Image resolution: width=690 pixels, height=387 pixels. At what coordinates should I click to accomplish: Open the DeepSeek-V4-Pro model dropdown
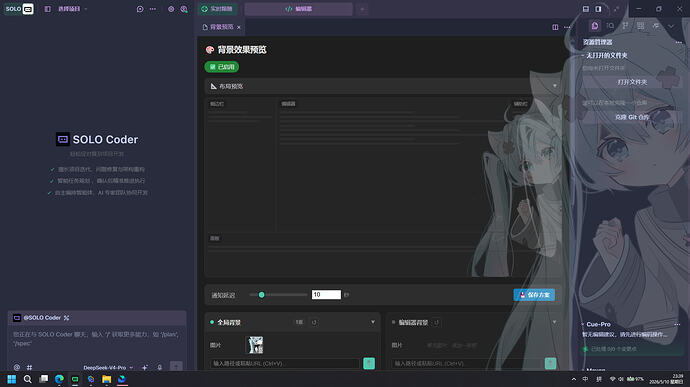(108, 368)
